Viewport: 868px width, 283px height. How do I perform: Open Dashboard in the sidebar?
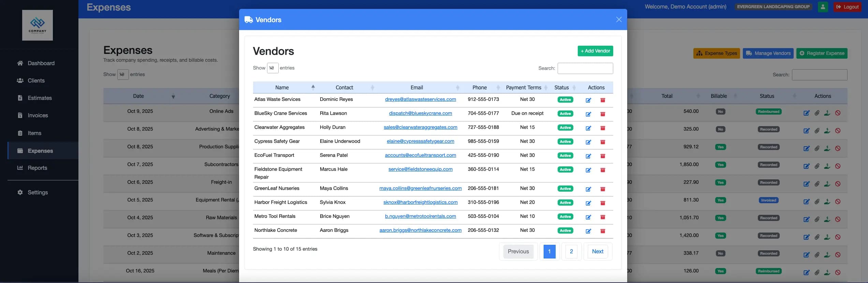[41, 63]
